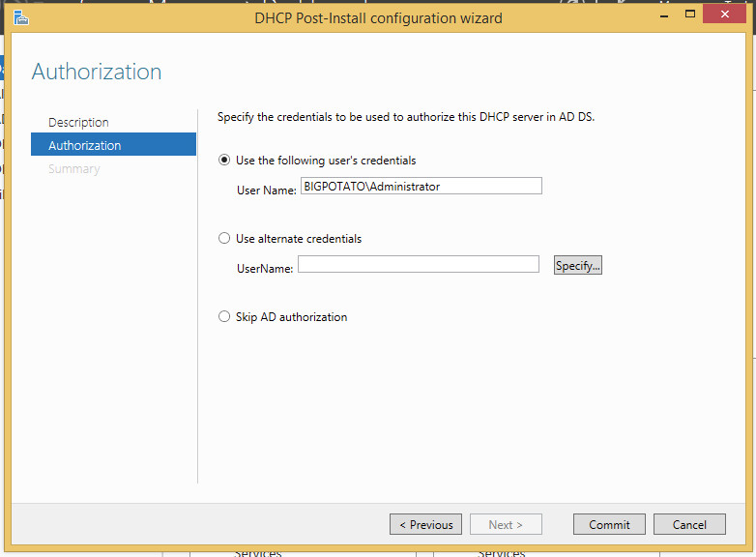The image size is (756, 557).
Task: Choose 'Use alternate credentials' radio button
Action: coord(225,239)
